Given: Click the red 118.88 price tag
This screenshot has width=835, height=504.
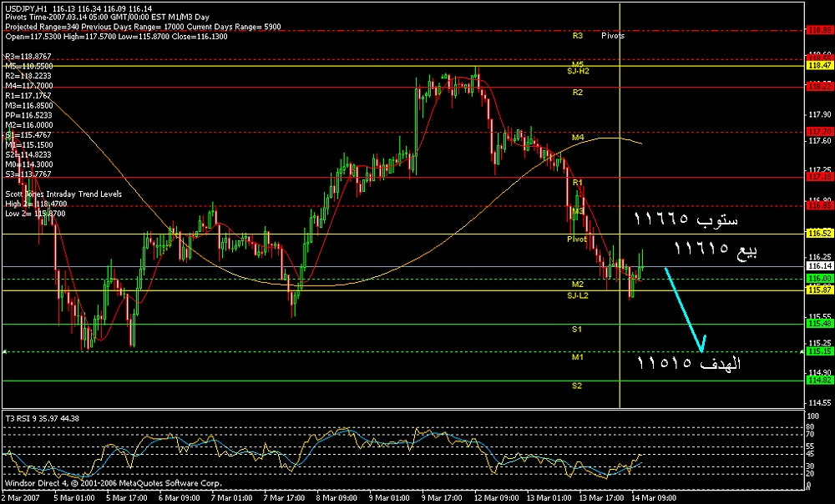Looking at the screenshot, I should click(x=817, y=30).
